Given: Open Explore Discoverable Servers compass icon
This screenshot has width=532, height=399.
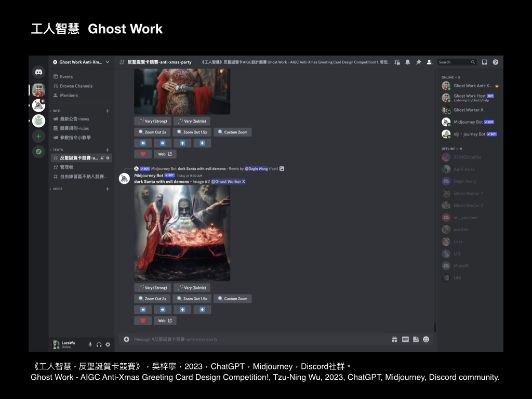Looking at the screenshot, I should 38,151.
